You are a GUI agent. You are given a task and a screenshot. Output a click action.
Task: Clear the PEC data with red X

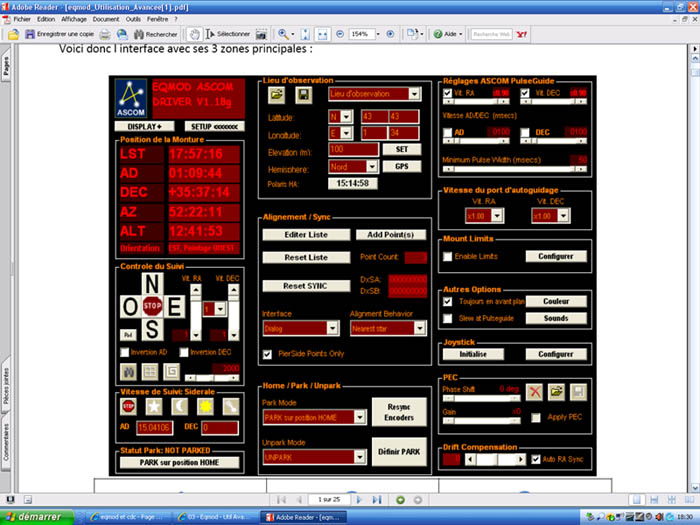click(x=534, y=392)
